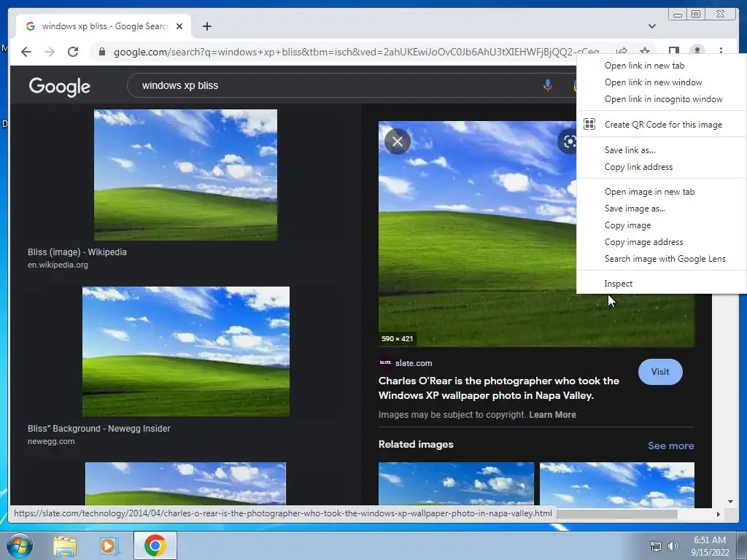Open the Chrome profile avatar
This screenshot has height=560, width=747.
point(697,51)
